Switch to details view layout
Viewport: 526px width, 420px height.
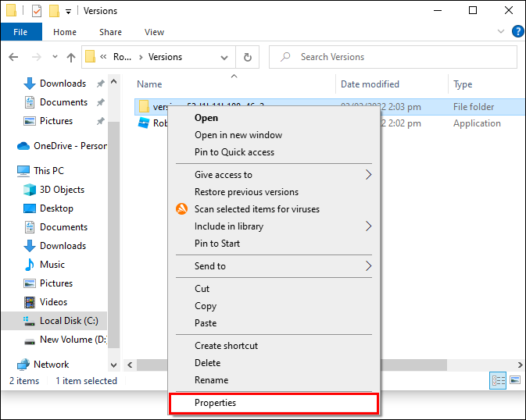[498, 381]
